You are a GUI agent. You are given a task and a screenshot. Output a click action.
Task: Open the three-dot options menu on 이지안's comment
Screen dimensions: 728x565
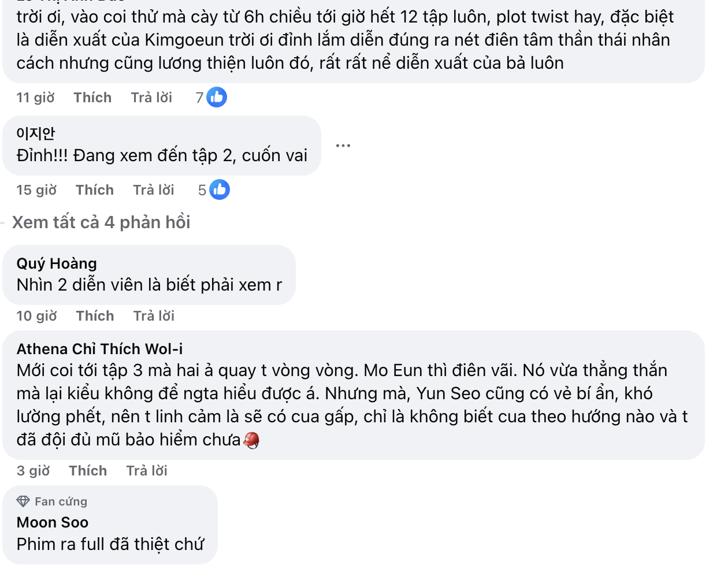pyautogui.click(x=343, y=146)
